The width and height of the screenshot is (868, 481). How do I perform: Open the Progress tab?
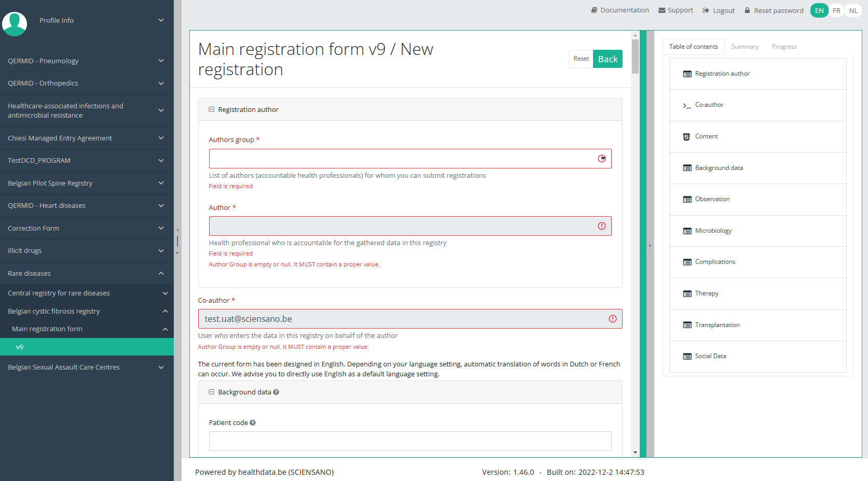tap(784, 47)
